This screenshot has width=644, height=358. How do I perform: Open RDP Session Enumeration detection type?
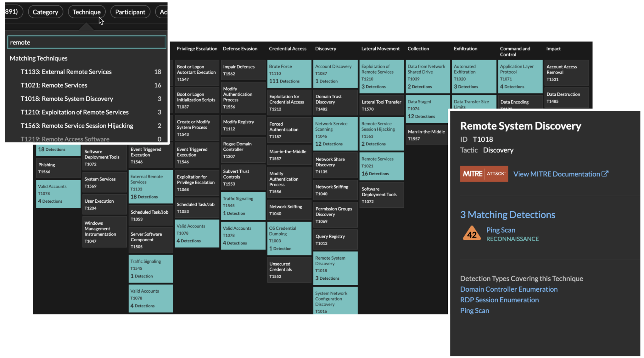pyautogui.click(x=499, y=300)
